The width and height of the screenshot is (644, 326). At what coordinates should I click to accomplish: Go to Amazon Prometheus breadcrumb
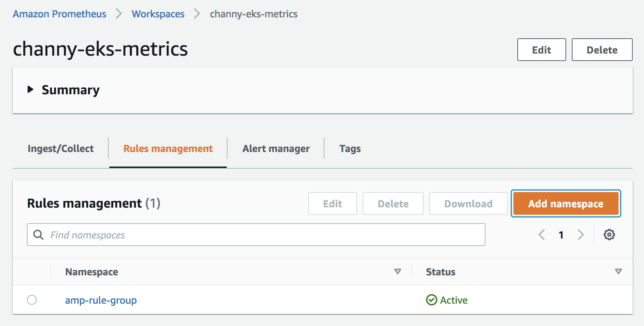[x=59, y=14]
